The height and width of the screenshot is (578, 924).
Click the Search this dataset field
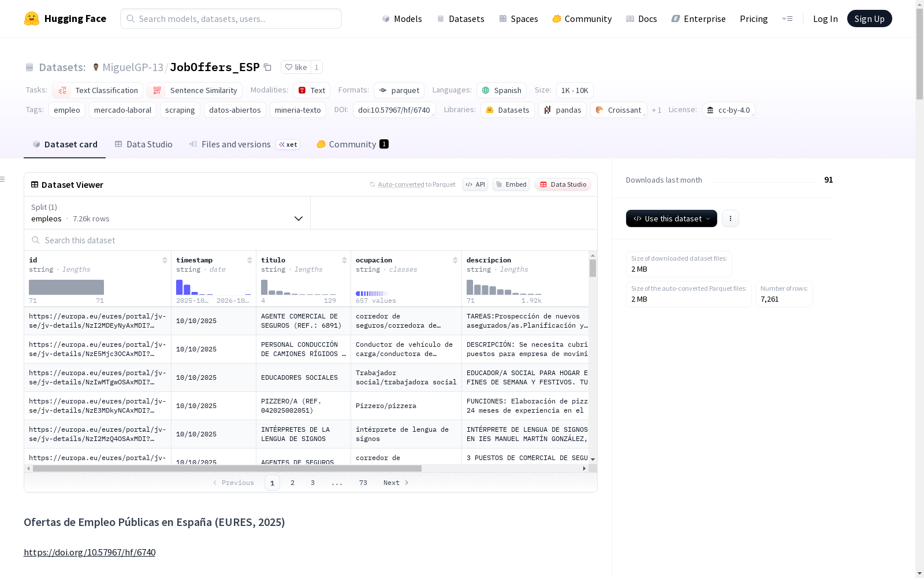point(311,240)
